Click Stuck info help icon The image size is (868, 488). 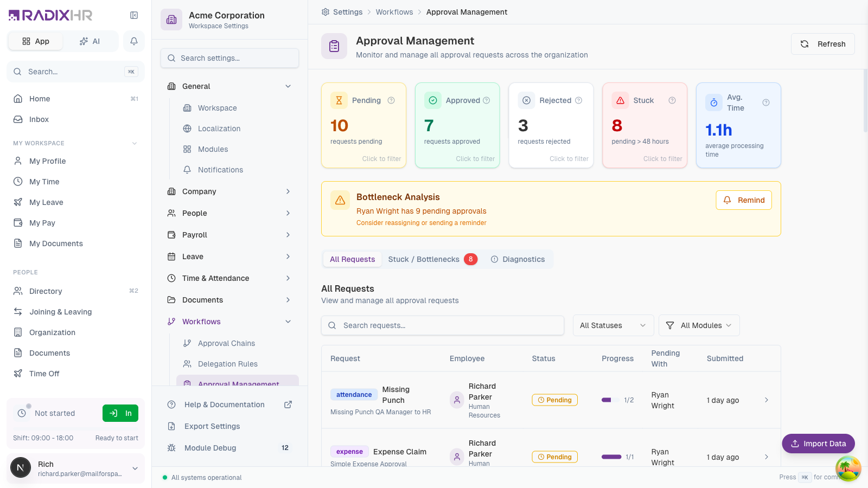(672, 100)
